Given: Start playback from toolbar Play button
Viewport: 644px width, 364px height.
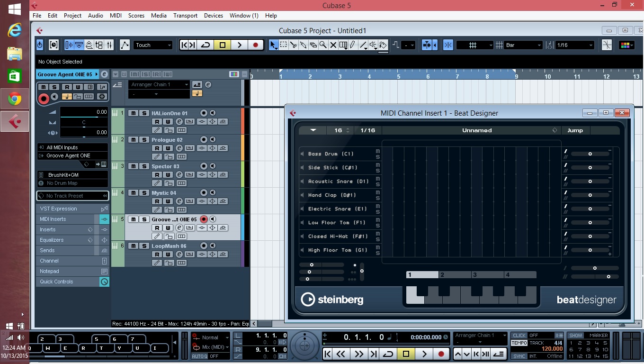Looking at the screenshot, I should click(240, 45).
